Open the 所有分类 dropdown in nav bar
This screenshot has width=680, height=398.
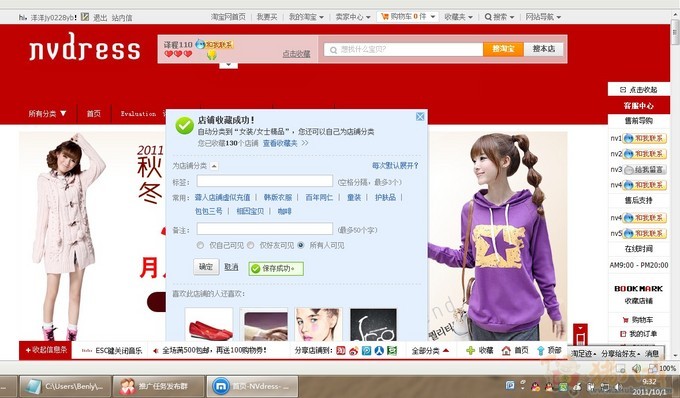pyautogui.click(x=47, y=114)
